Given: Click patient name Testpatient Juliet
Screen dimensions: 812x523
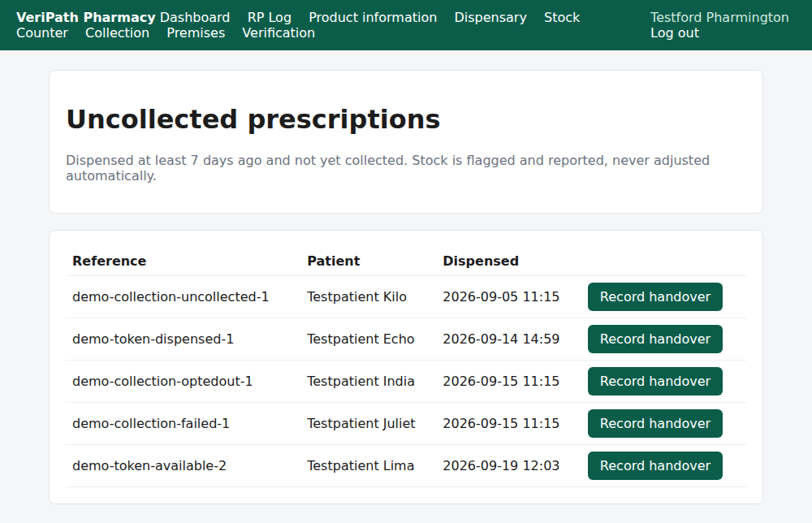Looking at the screenshot, I should click(x=361, y=424).
